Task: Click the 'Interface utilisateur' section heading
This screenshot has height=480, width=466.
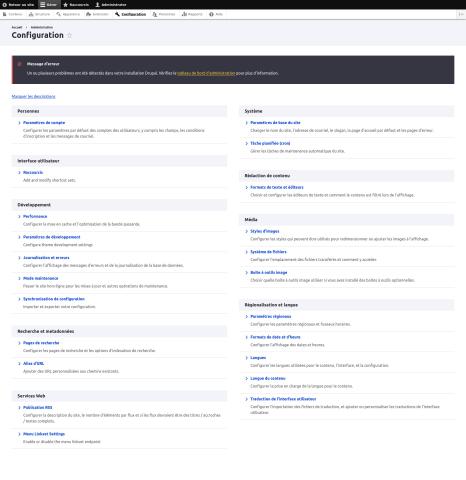Action: point(38,161)
